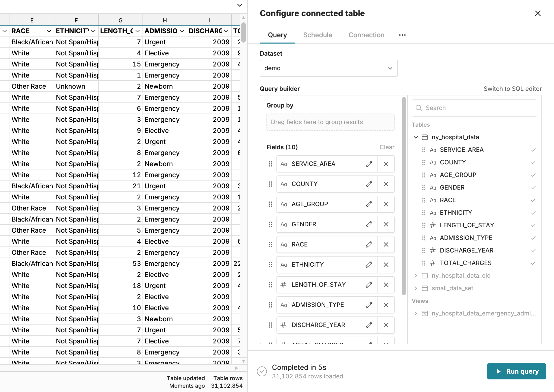Remove the DISCHARGE_YEAR field from Fields list
The height and width of the screenshot is (392, 554).
386,325
